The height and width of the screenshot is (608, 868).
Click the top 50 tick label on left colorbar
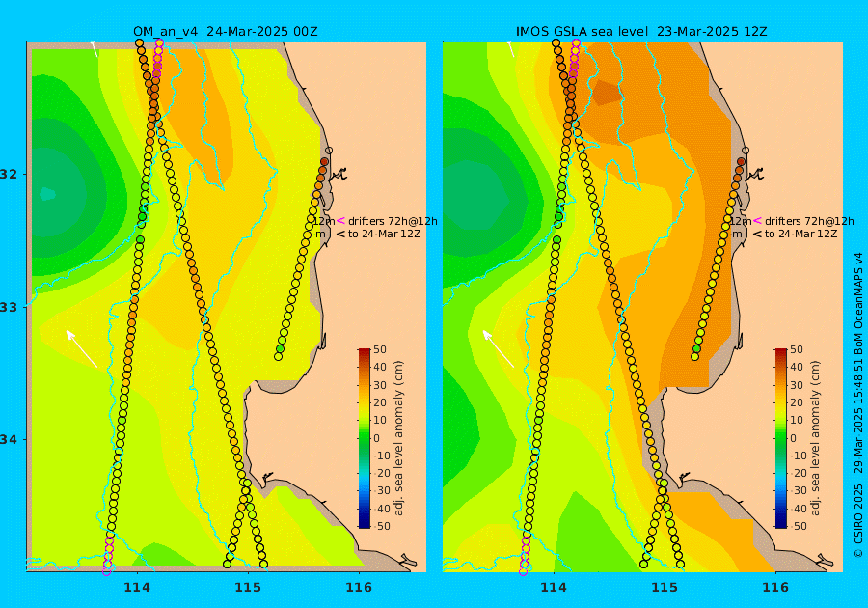pos(380,349)
